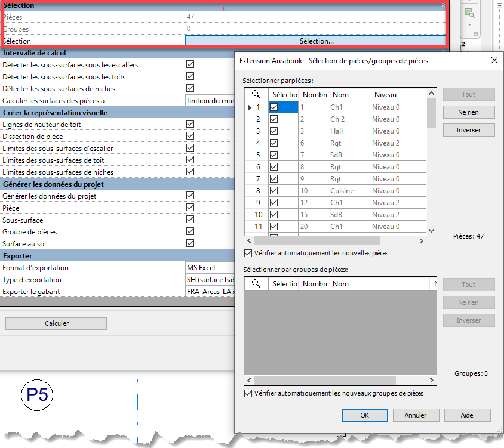Image resolution: width=504 pixels, height=448 pixels.
Task: Click the row indicator arrow next to row 1
Action: coord(250,107)
